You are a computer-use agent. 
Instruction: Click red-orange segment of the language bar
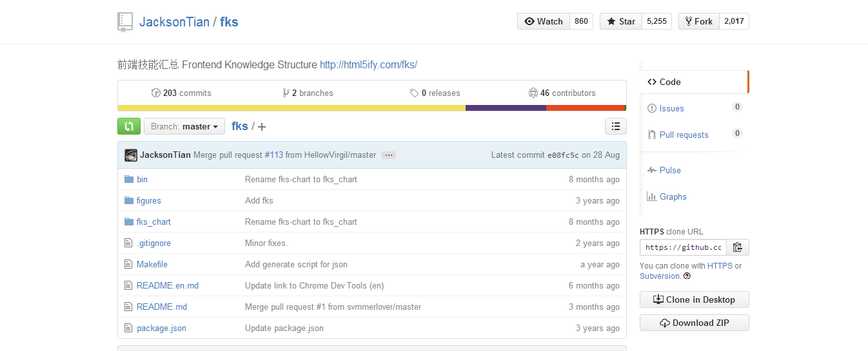585,108
